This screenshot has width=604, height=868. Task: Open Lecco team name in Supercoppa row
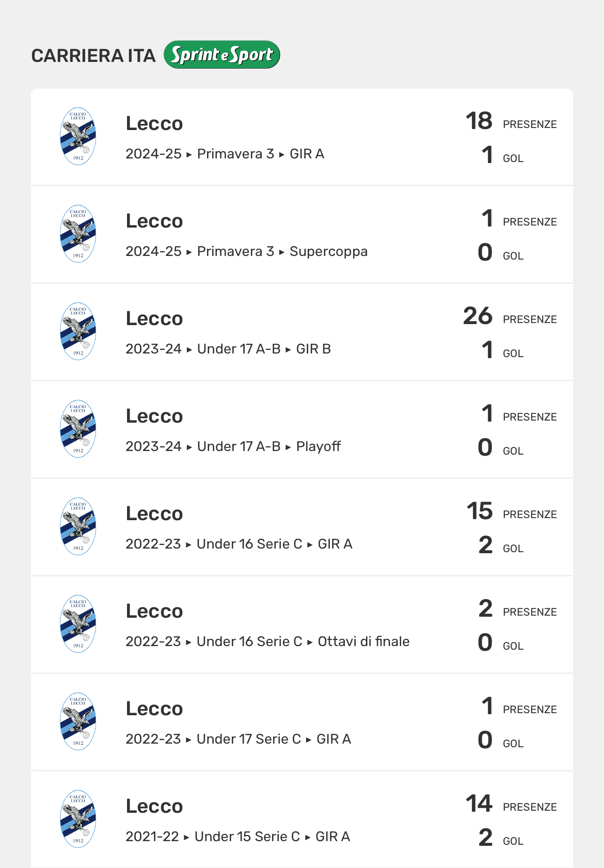pyautogui.click(x=154, y=221)
